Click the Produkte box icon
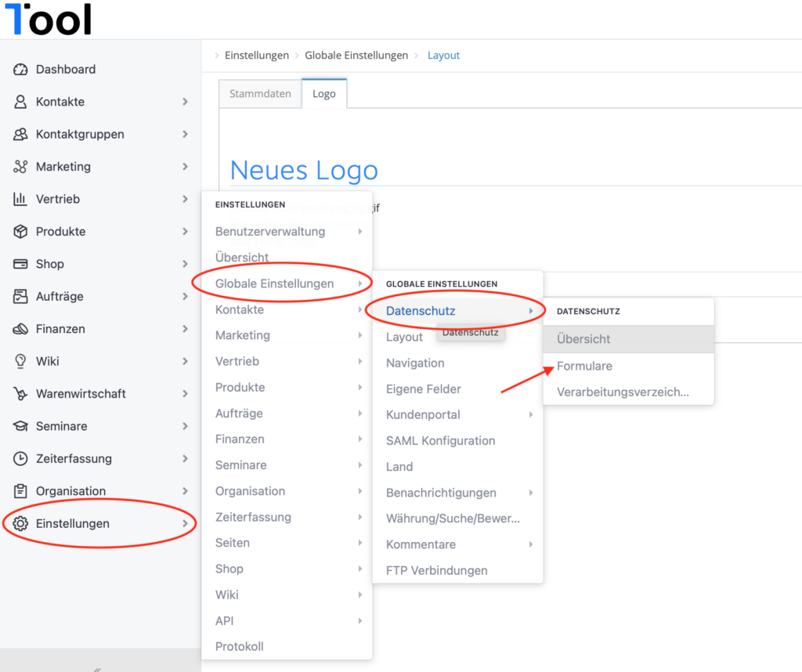This screenshot has height=672, width=802. coord(20,232)
